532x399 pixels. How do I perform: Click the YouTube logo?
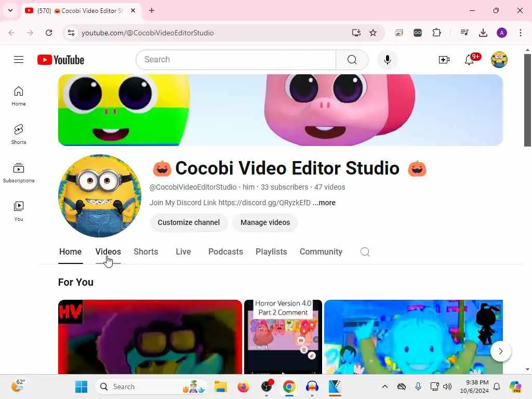tap(61, 60)
